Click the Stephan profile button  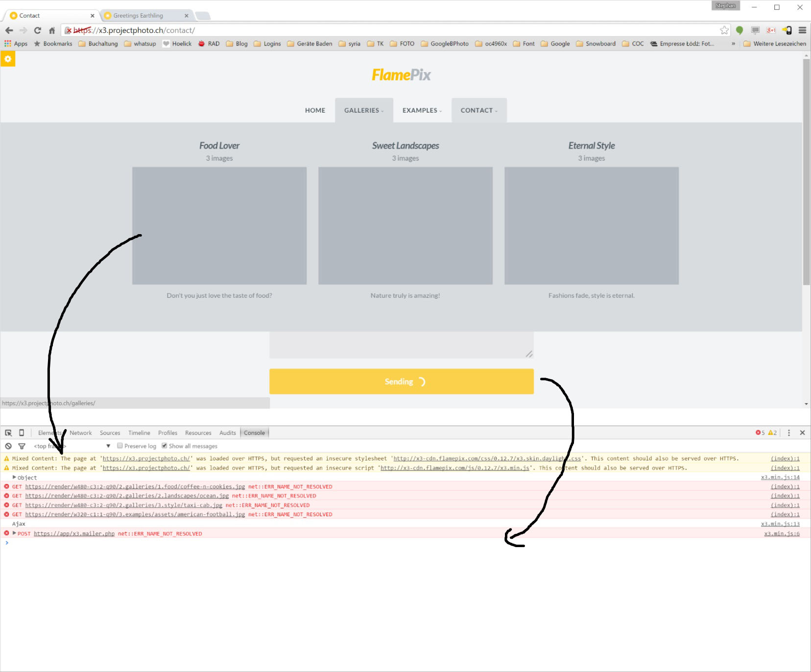pos(725,6)
